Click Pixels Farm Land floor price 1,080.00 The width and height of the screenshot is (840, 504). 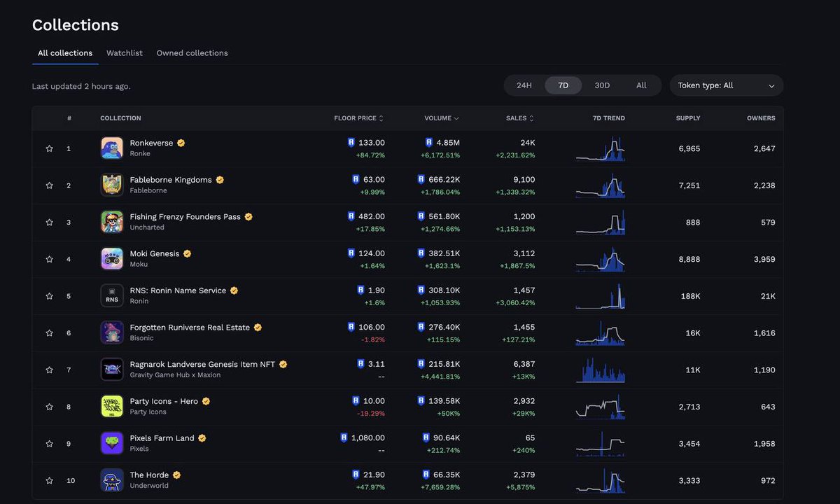367,438
